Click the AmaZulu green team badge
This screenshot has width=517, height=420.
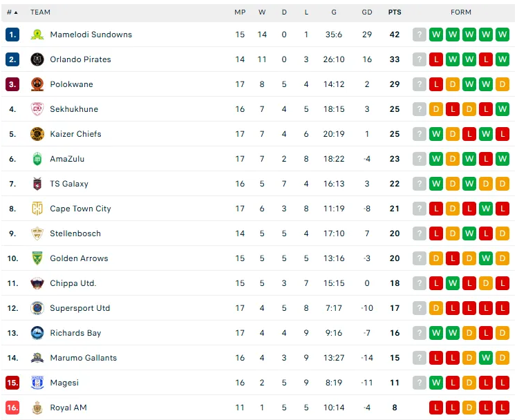(37, 159)
